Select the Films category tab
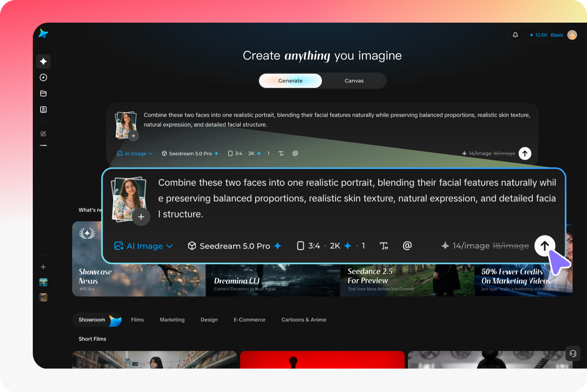This screenshot has width=587, height=392. 137,320
